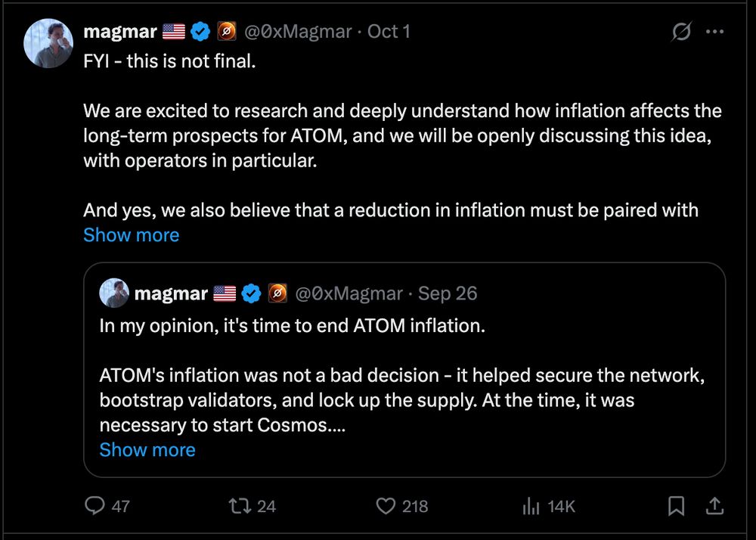Expand main tweet with Show more
Screen dimensions: 756x540
131,234
